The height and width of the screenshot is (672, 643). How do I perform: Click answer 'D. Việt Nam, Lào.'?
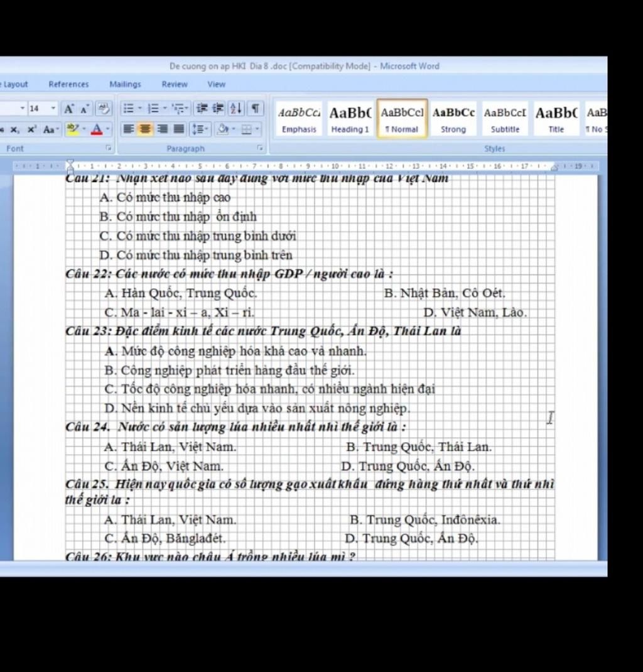475,312
